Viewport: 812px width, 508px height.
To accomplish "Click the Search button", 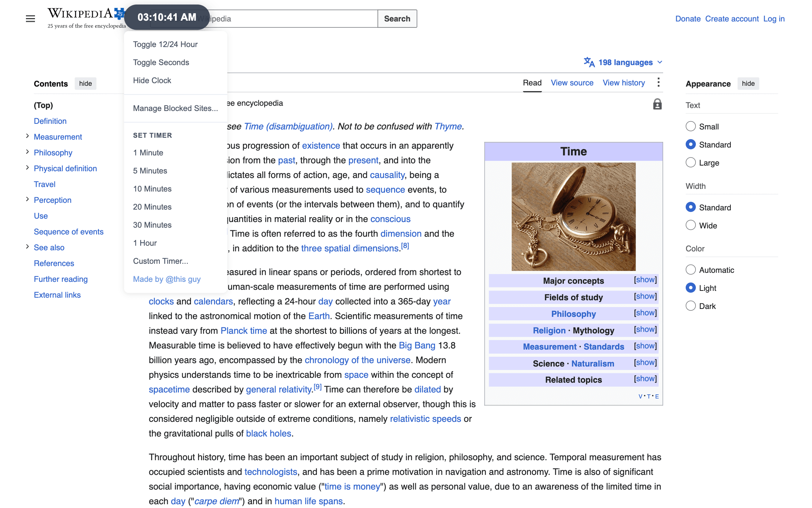I will coord(397,19).
